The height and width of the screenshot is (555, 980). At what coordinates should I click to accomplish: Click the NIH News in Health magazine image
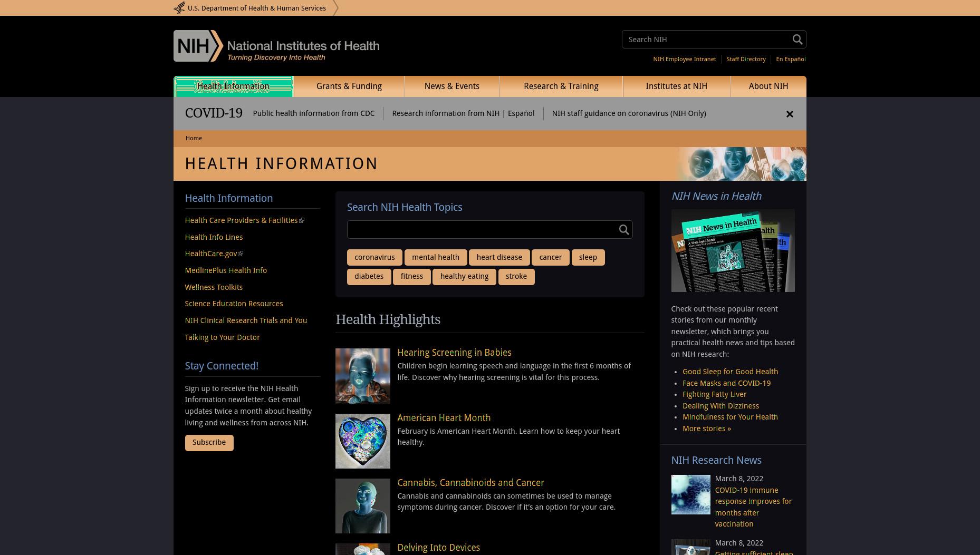[733, 251]
